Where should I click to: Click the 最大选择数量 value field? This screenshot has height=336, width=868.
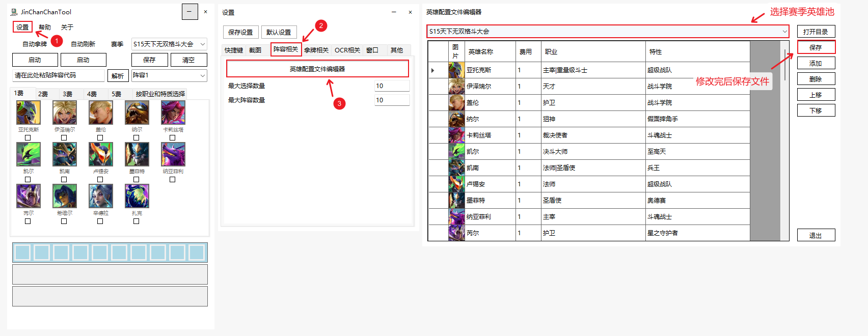click(392, 86)
